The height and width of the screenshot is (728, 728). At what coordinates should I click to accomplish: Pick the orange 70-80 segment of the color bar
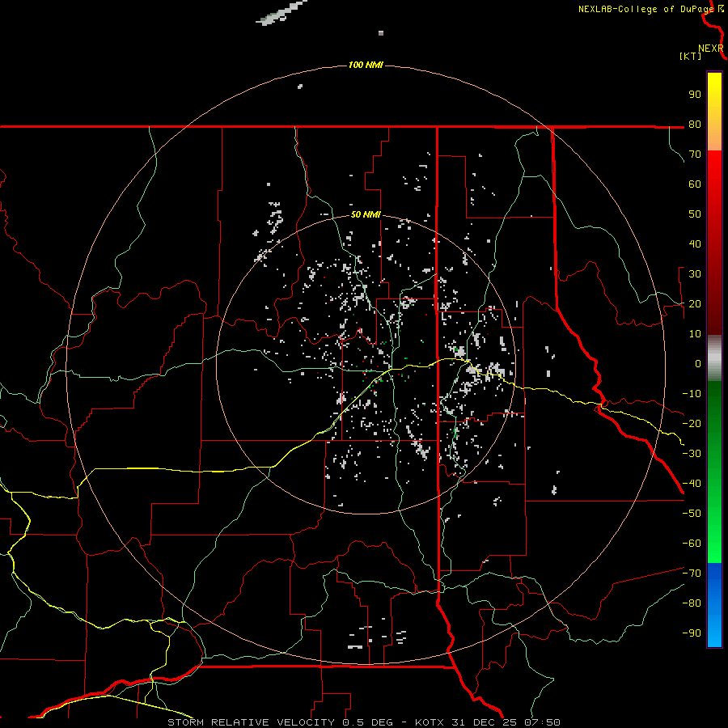(x=714, y=137)
